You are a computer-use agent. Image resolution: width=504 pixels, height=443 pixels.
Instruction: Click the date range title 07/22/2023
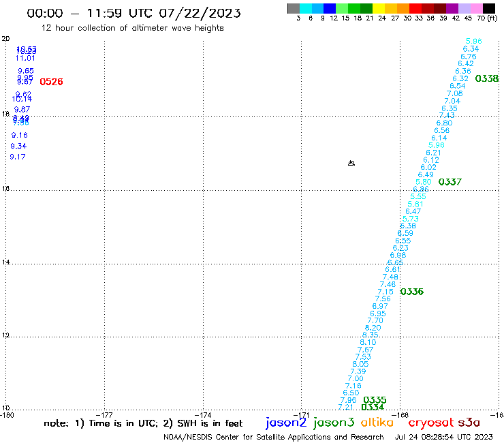coord(200,13)
